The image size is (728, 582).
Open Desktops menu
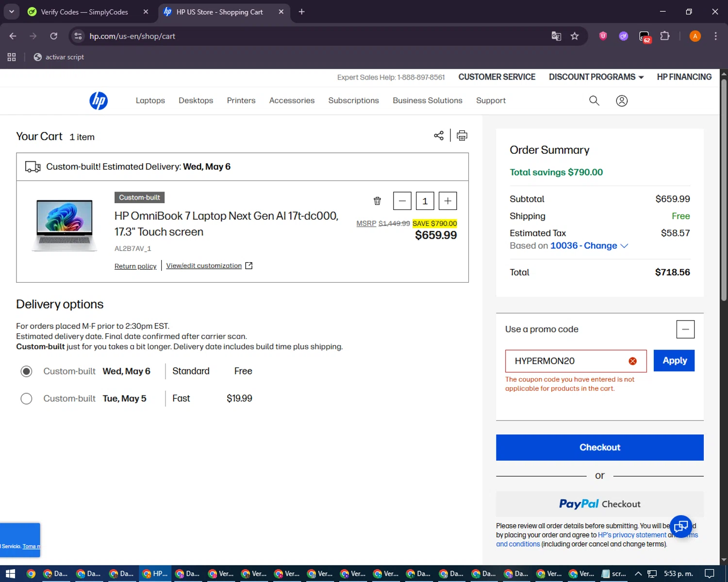tap(196, 100)
